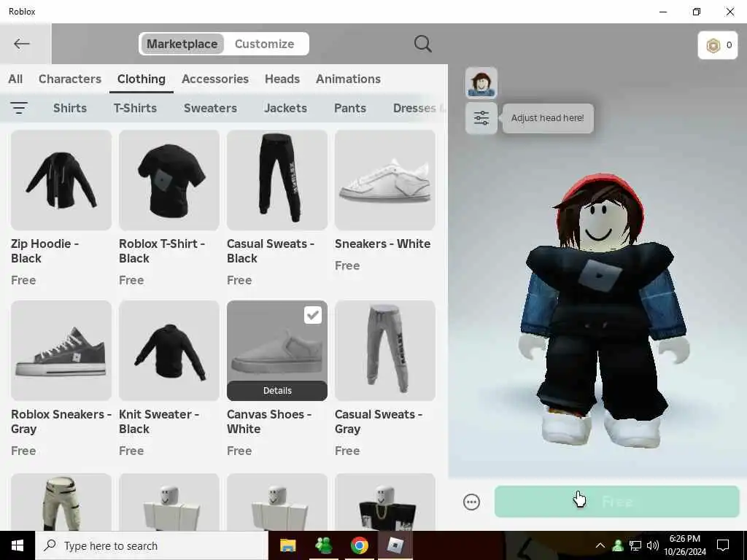
Task: Switch to the Marketplace mode
Action: (x=182, y=44)
